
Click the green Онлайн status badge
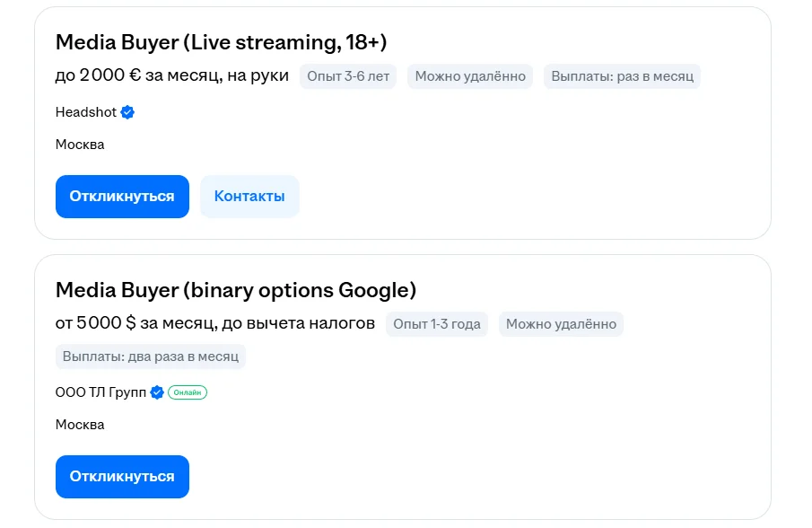coord(187,392)
